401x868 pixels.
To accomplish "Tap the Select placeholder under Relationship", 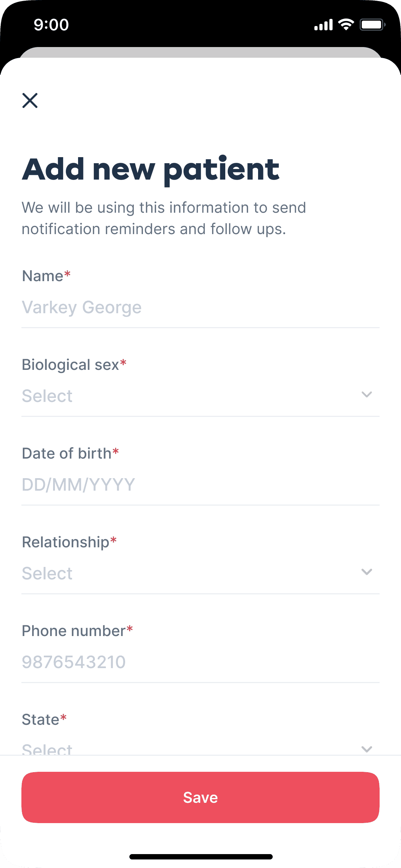I will click(47, 574).
